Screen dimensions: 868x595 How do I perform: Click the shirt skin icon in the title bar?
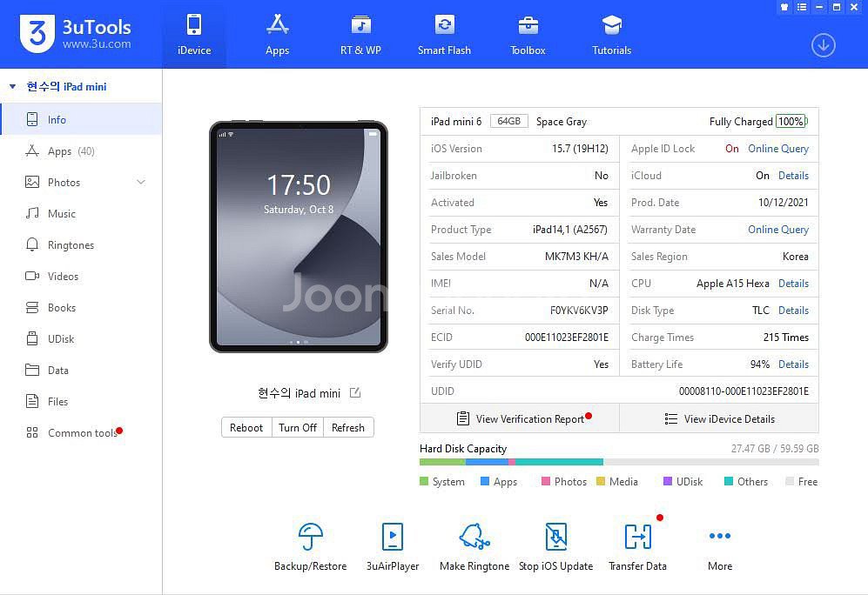pyautogui.click(x=784, y=7)
